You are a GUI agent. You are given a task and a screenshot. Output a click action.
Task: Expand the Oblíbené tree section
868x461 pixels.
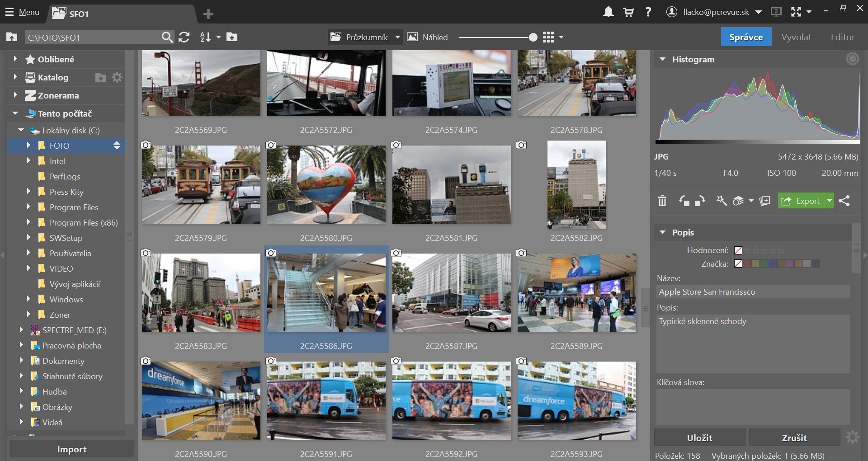15,59
